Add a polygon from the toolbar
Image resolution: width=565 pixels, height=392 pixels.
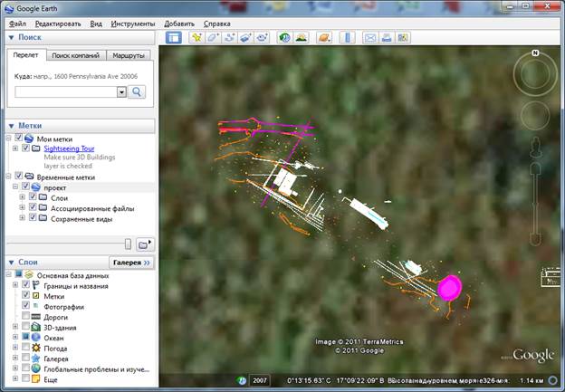[213, 37]
